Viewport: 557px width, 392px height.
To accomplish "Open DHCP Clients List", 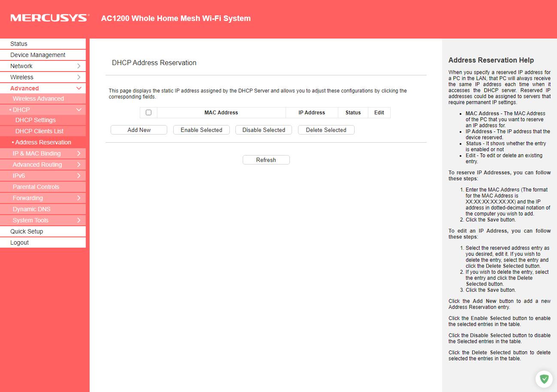I will pyautogui.click(x=39, y=131).
